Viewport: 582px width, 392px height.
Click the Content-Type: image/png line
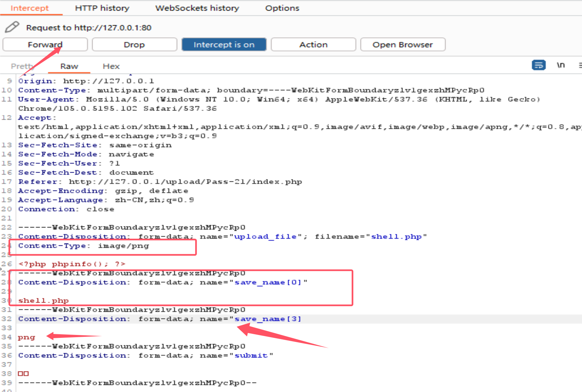click(x=83, y=246)
